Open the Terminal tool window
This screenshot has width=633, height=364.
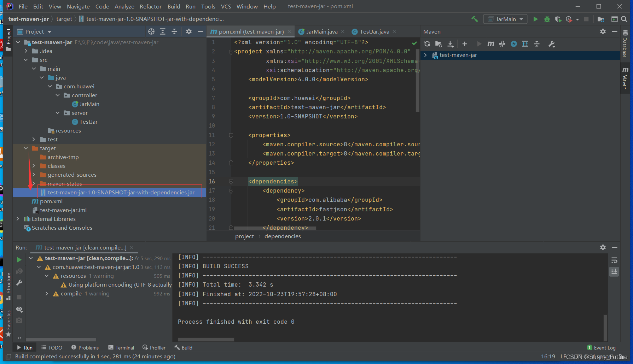point(121,348)
